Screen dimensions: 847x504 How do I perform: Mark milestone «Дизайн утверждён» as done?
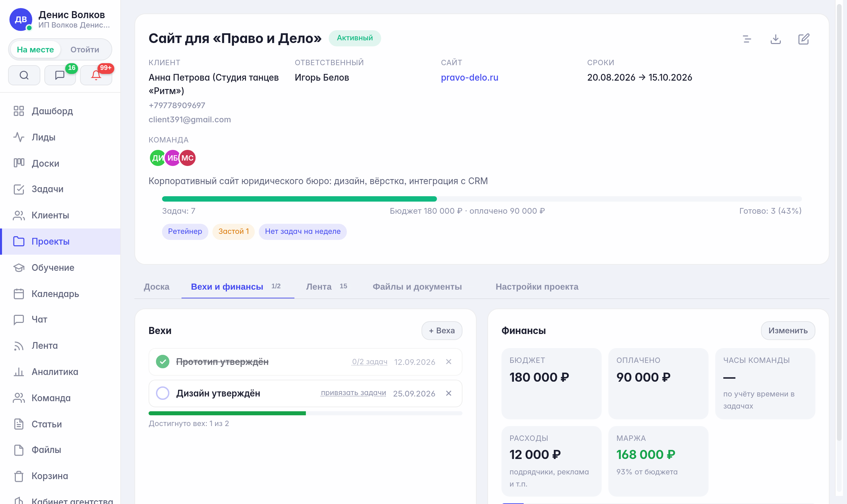point(162,393)
